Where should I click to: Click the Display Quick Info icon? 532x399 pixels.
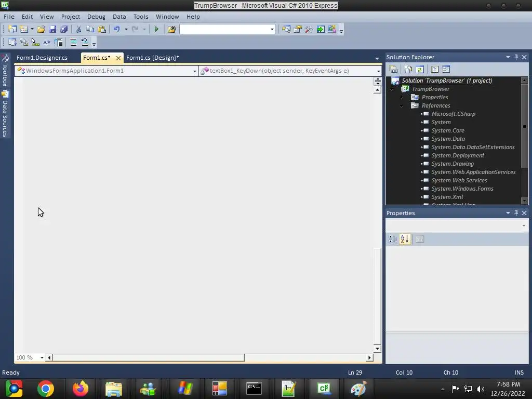[x=35, y=43]
